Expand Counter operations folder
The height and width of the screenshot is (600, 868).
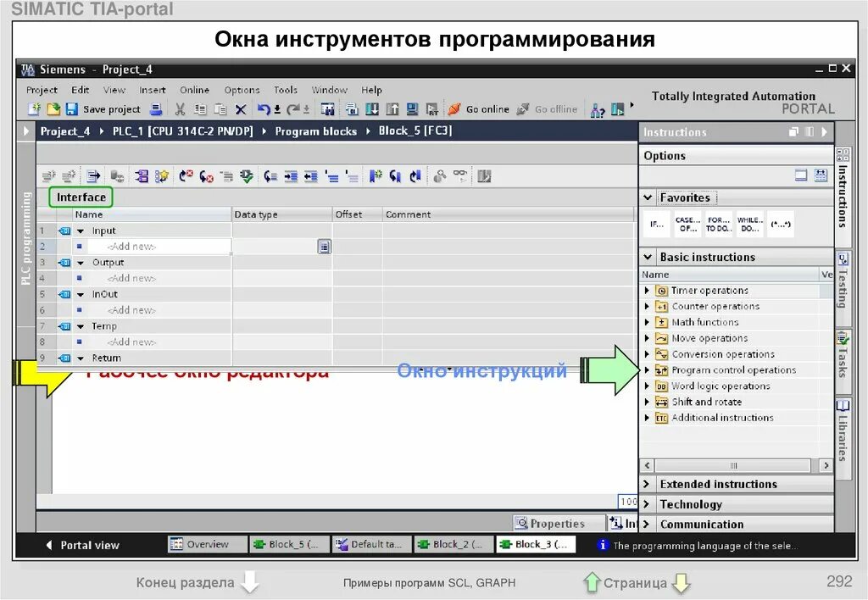[x=647, y=306]
